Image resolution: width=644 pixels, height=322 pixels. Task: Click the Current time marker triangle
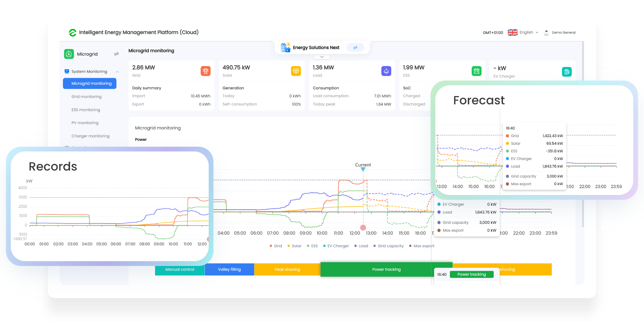click(x=363, y=169)
